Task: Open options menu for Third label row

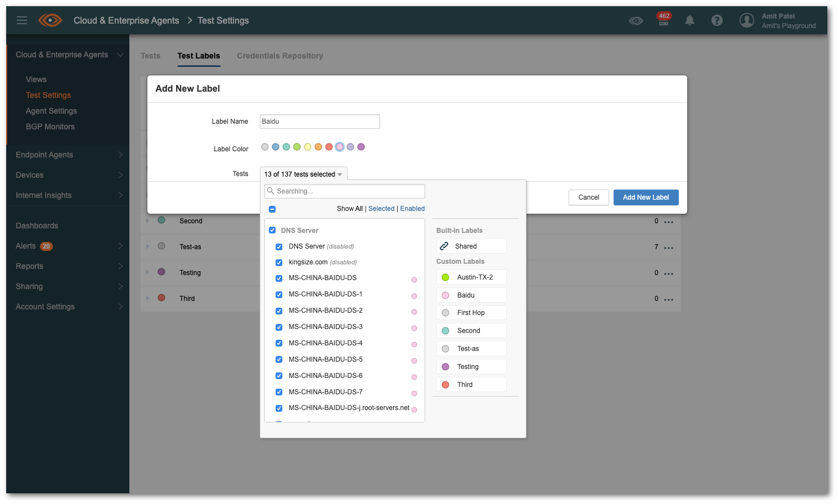Action: (668, 299)
